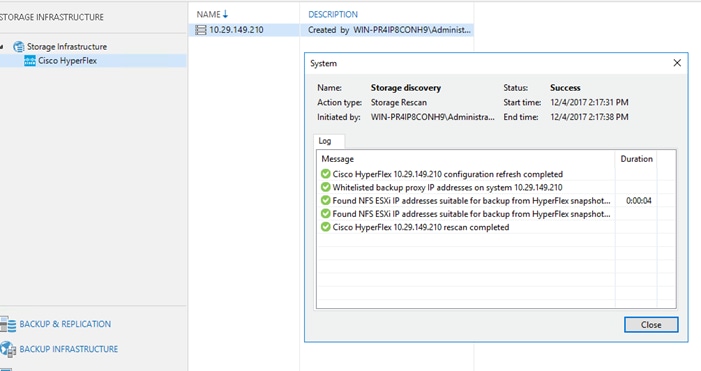Screen dimensions: 701x371
Task: Sort by the NAME column header
Action: point(208,14)
